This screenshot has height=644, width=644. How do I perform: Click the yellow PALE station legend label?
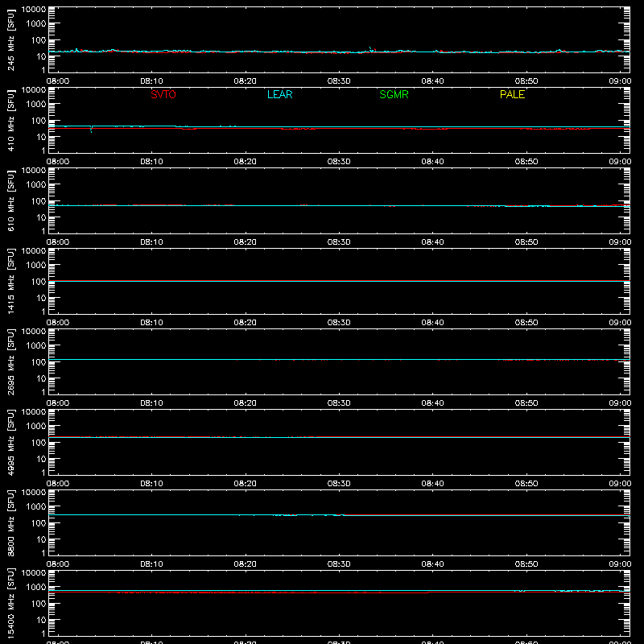(x=512, y=94)
